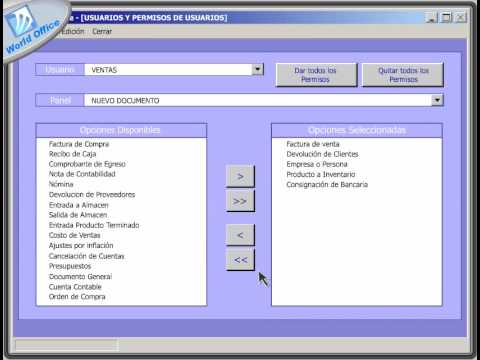The height and width of the screenshot is (360, 480).
Task: Move all options right with >> button
Action: [240, 201]
